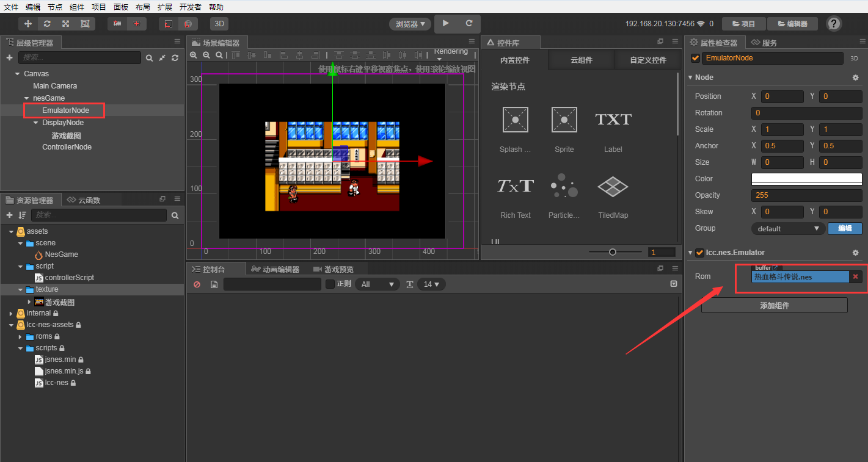Select the Rotate transform tool
The image size is (868, 462).
tap(47, 24)
